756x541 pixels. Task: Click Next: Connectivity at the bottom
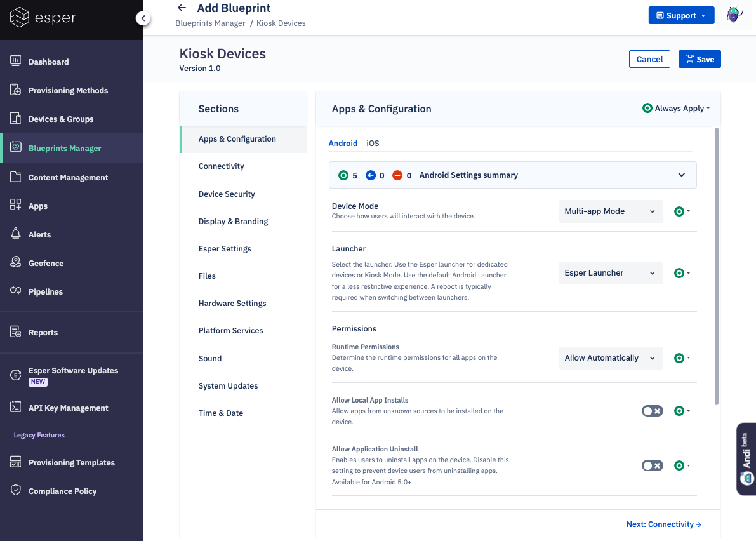coord(663,524)
